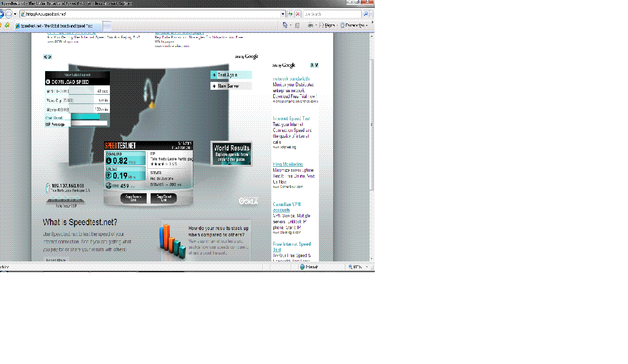
Task: Click the Learn More link
Action: click(x=55, y=260)
